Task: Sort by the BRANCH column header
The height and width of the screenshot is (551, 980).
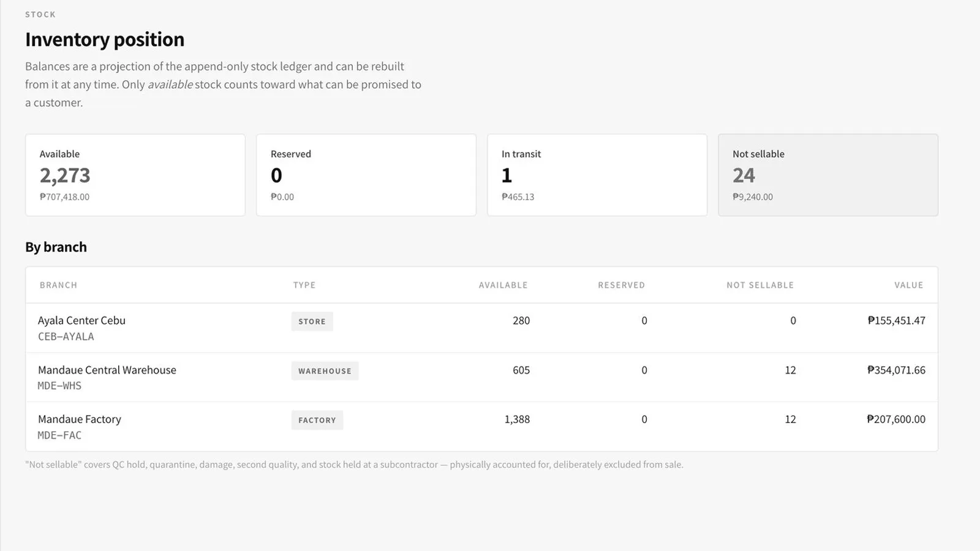Action: [x=58, y=285]
